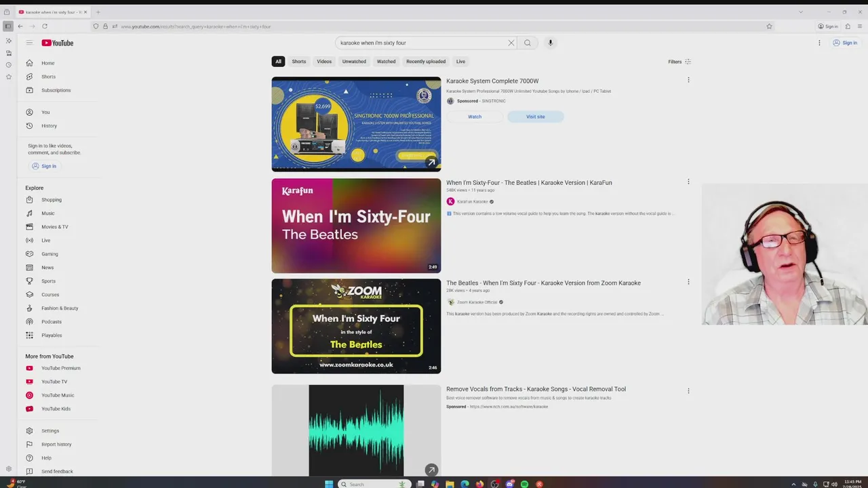
Task: Show hidden system tray icons chevron
Action: click(x=793, y=484)
